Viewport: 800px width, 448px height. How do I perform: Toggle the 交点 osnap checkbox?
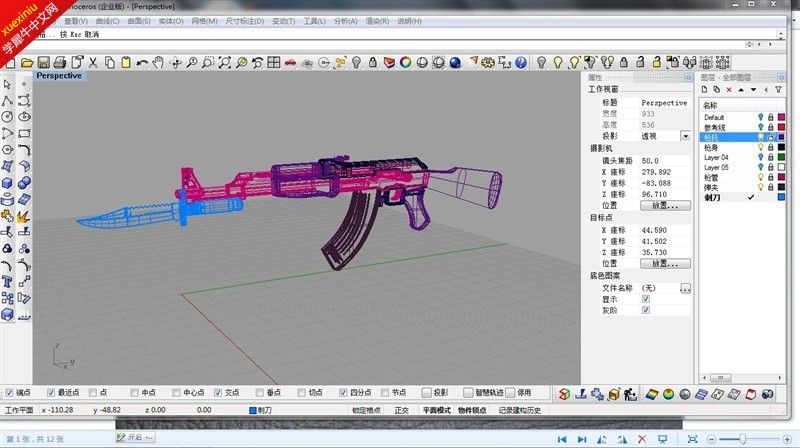click(x=218, y=392)
